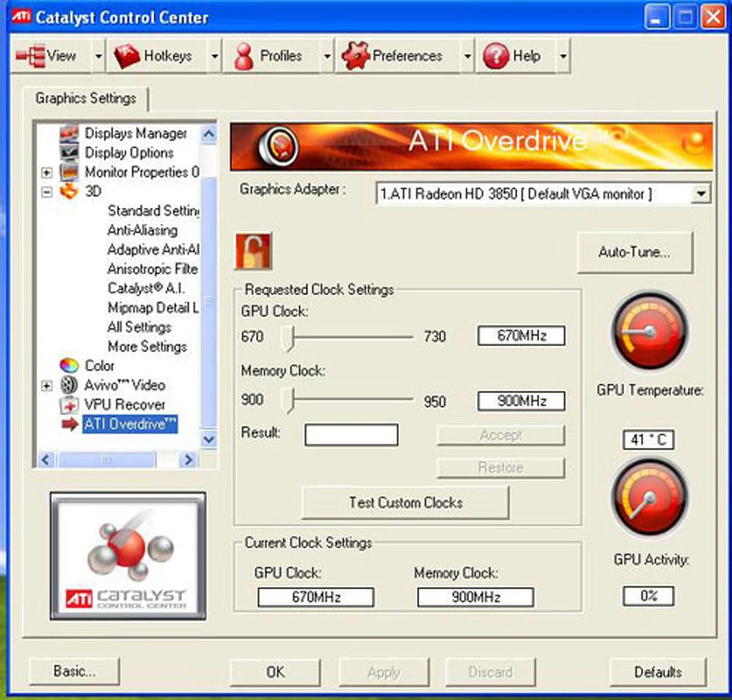This screenshot has width=732, height=700.
Task: Click Test Custom Clocks
Action: [x=405, y=503]
